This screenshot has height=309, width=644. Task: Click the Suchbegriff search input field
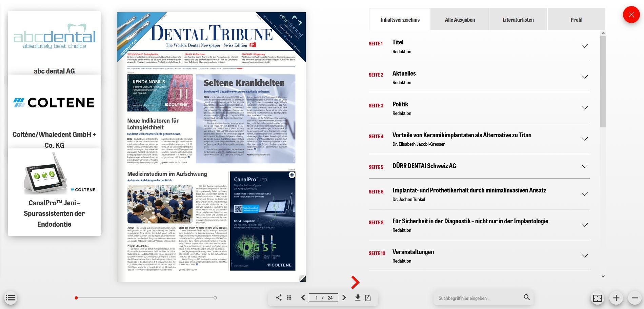[x=478, y=298]
